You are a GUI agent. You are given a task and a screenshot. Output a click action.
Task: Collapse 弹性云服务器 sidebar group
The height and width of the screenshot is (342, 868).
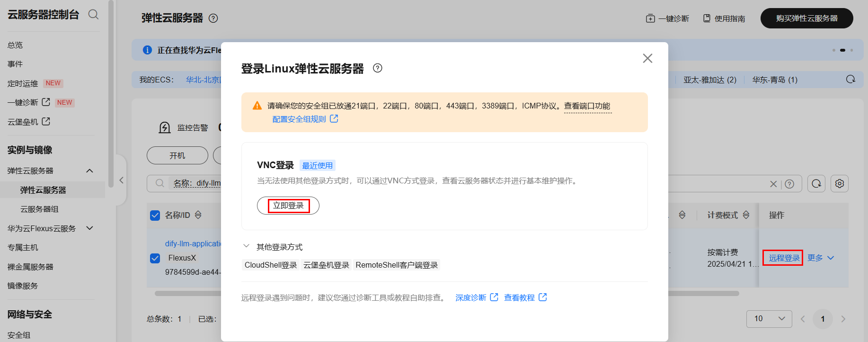tap(89, 171)
